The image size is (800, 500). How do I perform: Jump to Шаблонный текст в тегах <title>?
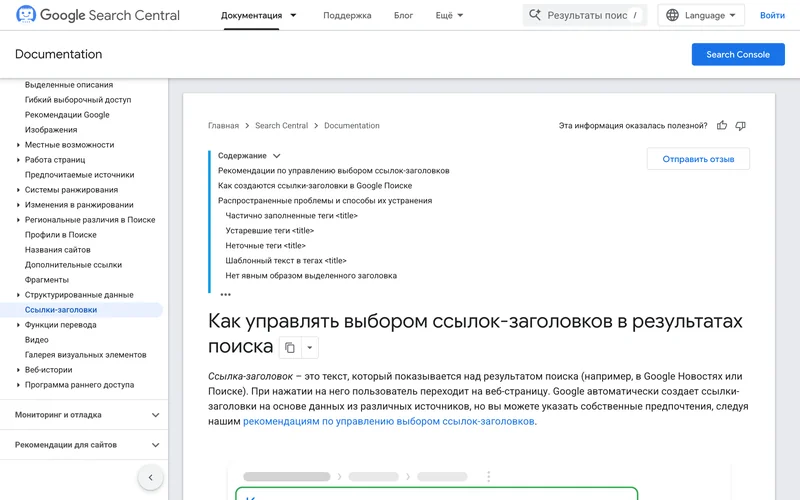click(x=286, y=261)
